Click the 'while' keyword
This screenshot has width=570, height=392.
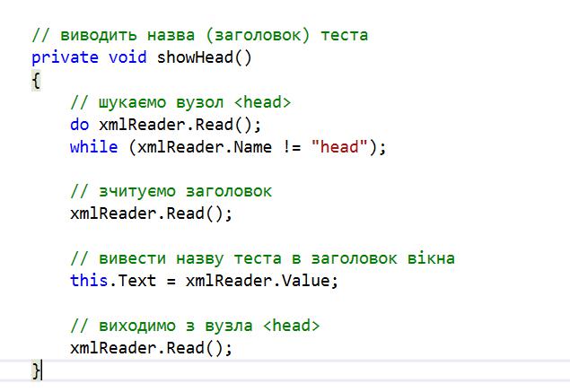point(93,147)
